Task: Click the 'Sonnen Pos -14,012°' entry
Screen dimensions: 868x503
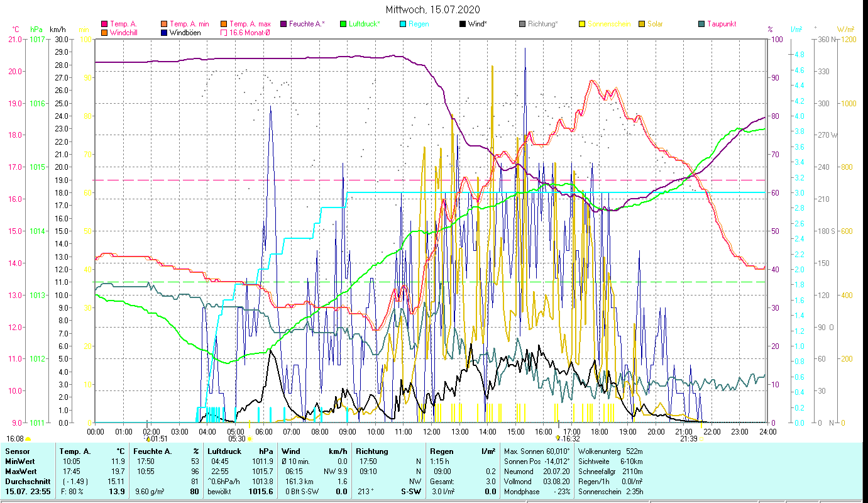Action: [x=537, y=461]
